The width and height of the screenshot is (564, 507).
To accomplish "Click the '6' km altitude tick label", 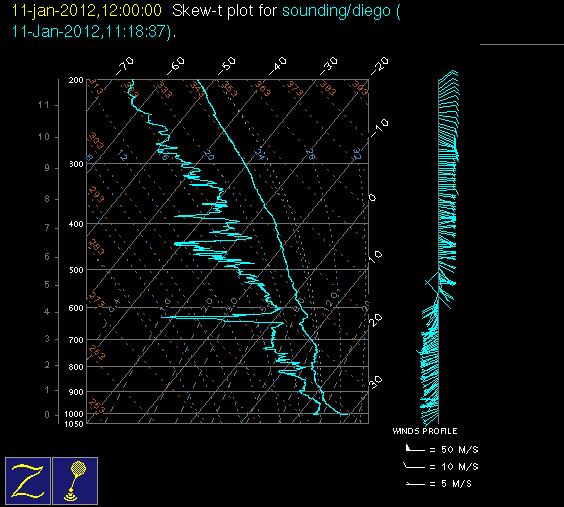I will 47,257.
